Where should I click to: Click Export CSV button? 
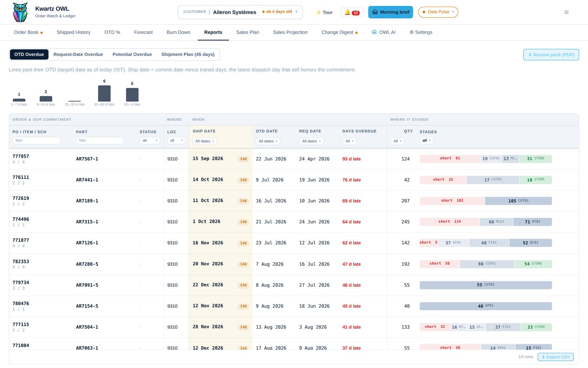555,357
